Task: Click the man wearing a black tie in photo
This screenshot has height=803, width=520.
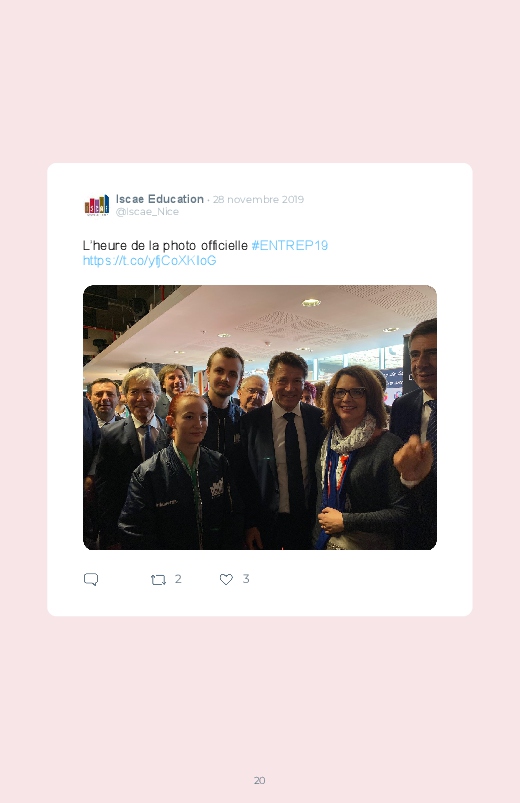Action: (282, 451)
